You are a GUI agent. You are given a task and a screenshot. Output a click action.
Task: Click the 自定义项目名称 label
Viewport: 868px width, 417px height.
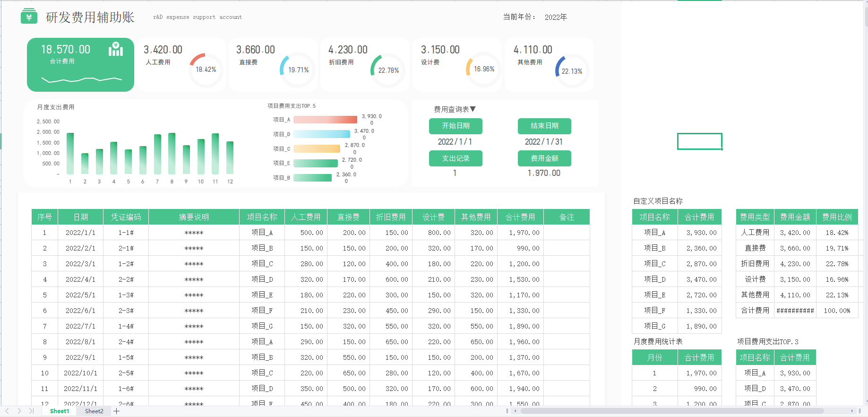(x=658, y=201)
